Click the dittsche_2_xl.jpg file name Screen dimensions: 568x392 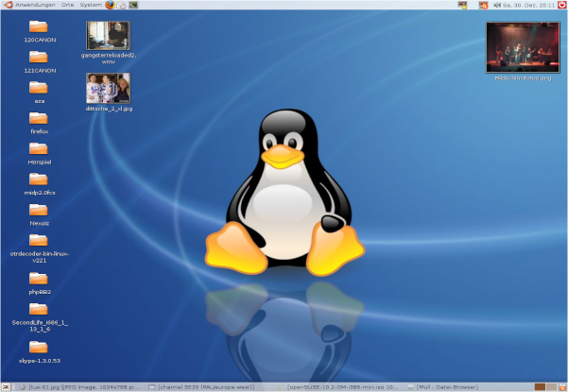[109, 109]
